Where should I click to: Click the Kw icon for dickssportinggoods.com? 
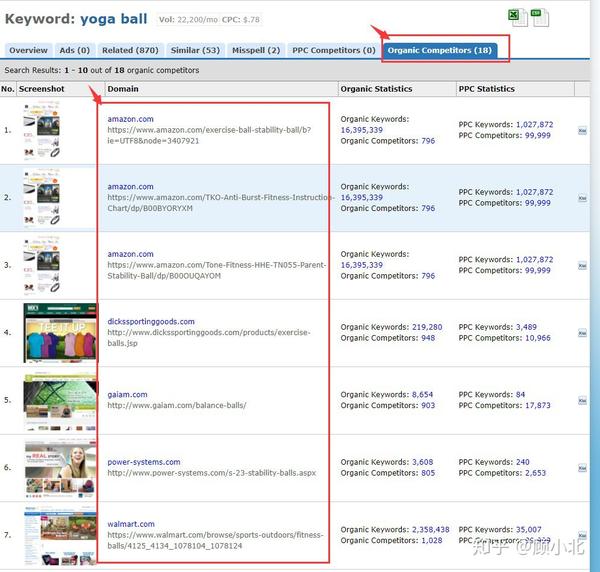[582, 333]
